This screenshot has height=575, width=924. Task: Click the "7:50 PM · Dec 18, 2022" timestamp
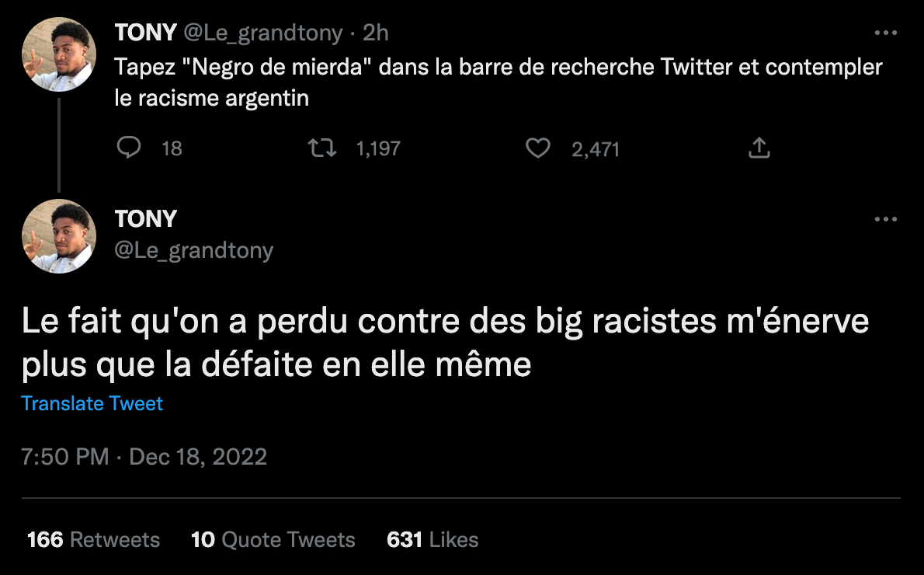144,456
